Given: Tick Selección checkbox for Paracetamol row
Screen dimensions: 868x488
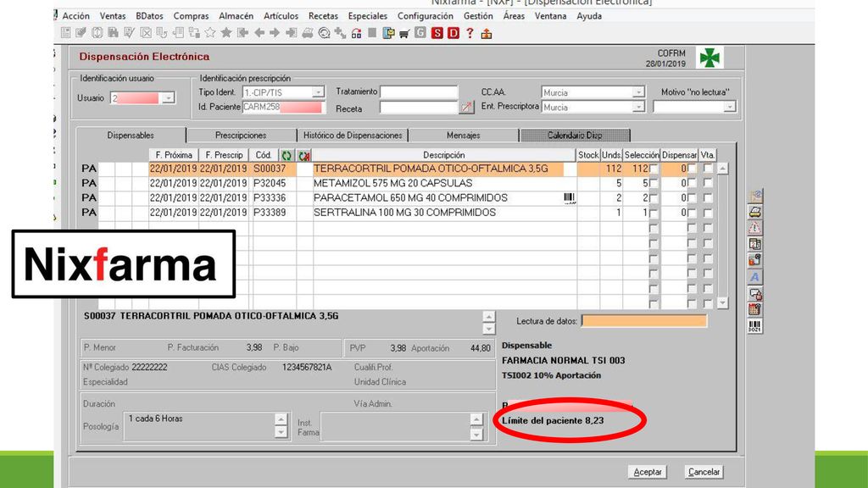Looking at the screenshot, I should pos(654,198).
